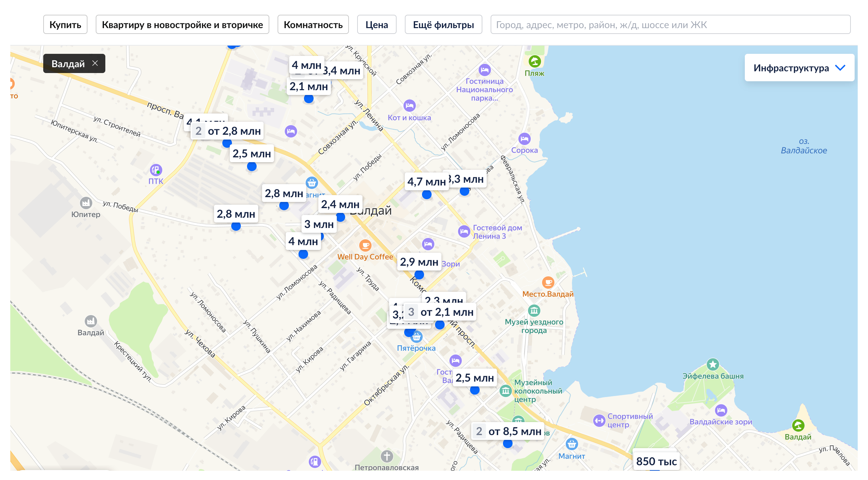Image resolution: width=868 pixels, height=480 pixels.
Task: Click the Гостевой дом Ленина 3 icon
Action: tap(464, 231)
